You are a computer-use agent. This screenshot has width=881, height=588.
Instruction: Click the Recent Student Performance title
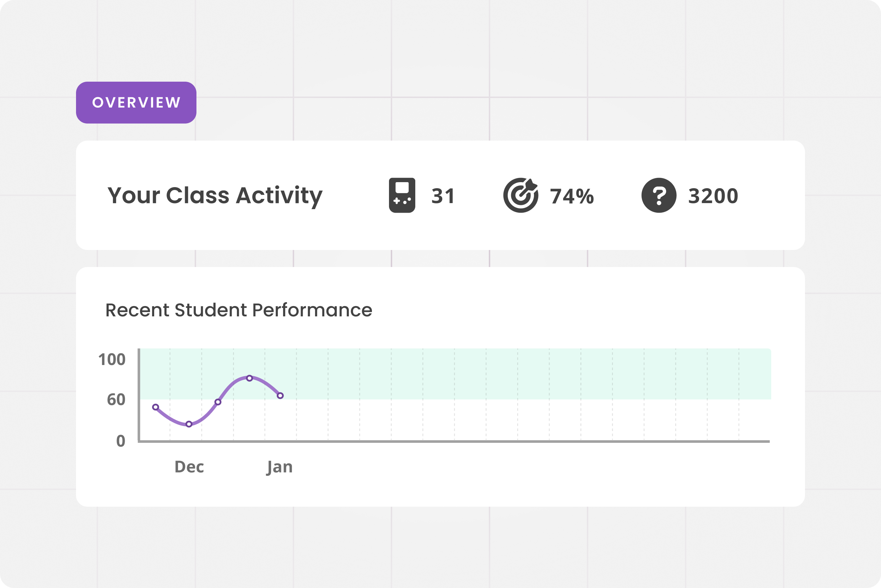[239, 310]
